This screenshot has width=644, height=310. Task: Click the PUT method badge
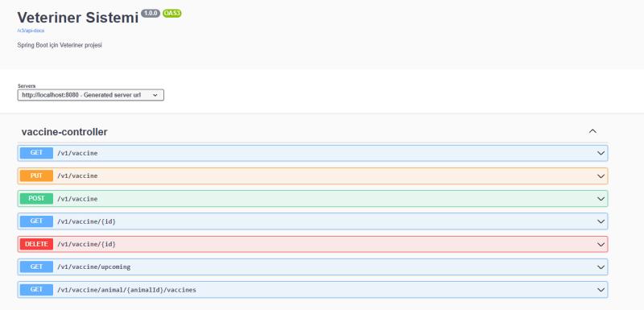(x=36, y=176)
